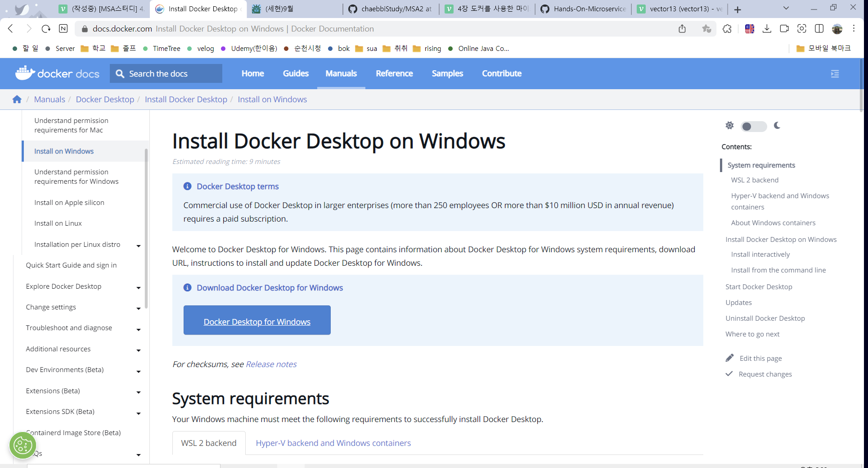Click the home icon in breadcrumb
This screenshot has width=868, height=468.
point(17,100)
